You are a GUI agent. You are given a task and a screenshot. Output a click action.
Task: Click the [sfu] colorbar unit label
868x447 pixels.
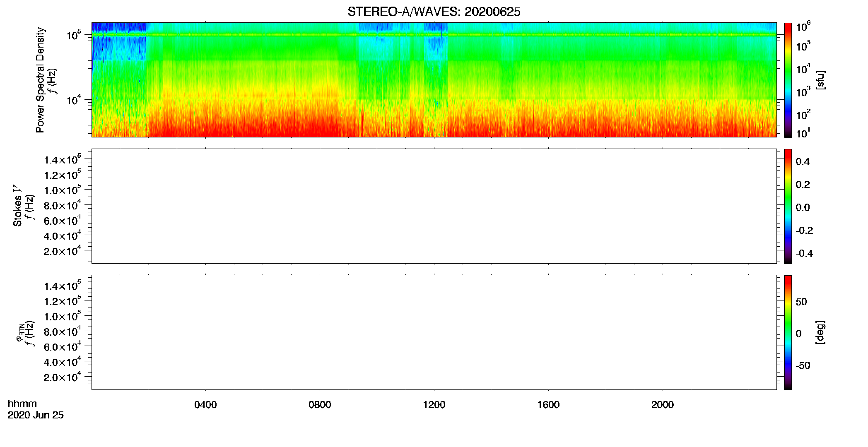tap(820, 80)
